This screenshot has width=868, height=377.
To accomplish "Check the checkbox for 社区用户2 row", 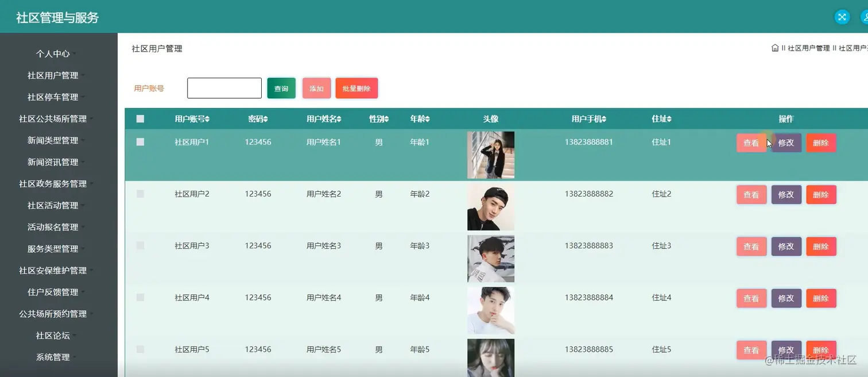I will [139, 194].
